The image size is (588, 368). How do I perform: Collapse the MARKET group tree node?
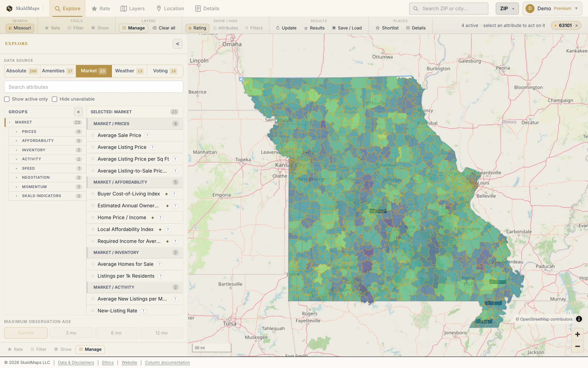click(x=10, y=122)
